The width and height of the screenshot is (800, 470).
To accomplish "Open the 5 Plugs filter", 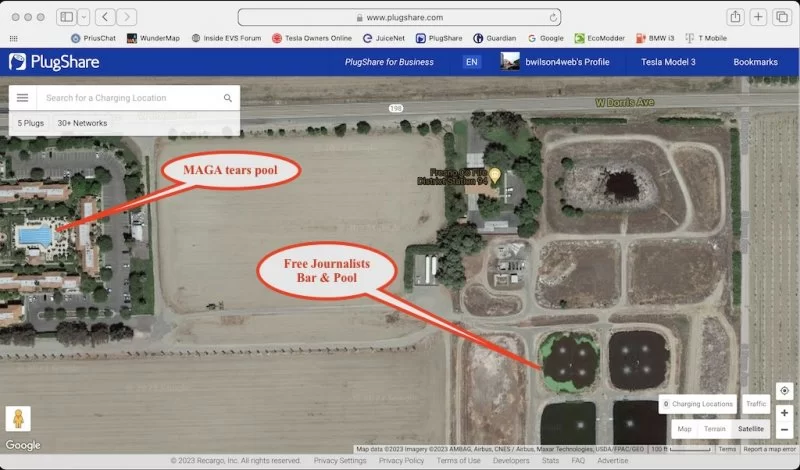I will coord(31,123).
